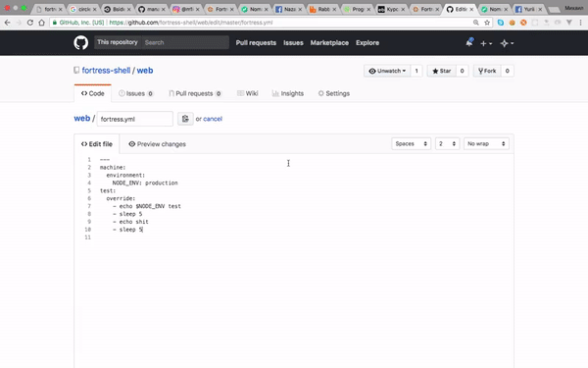Open the user avatar menu
Viewport: 588px width, 368px height.
(507, 43)
